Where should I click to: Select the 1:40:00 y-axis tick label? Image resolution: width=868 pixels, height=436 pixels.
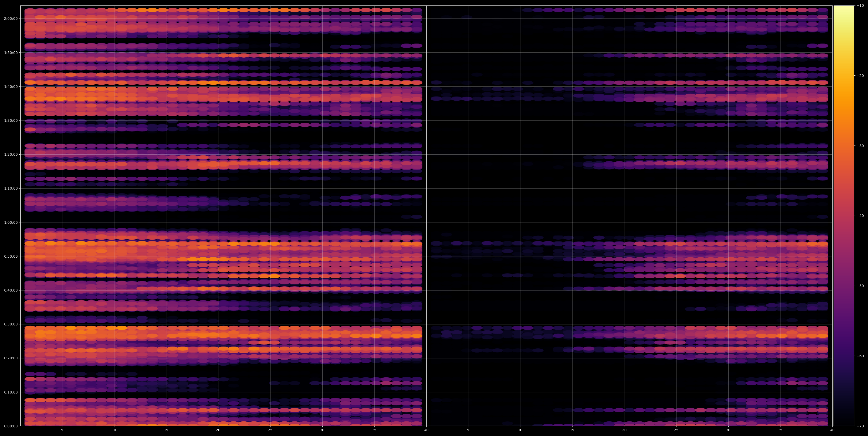pyautogui.click(x=11, y=87)
